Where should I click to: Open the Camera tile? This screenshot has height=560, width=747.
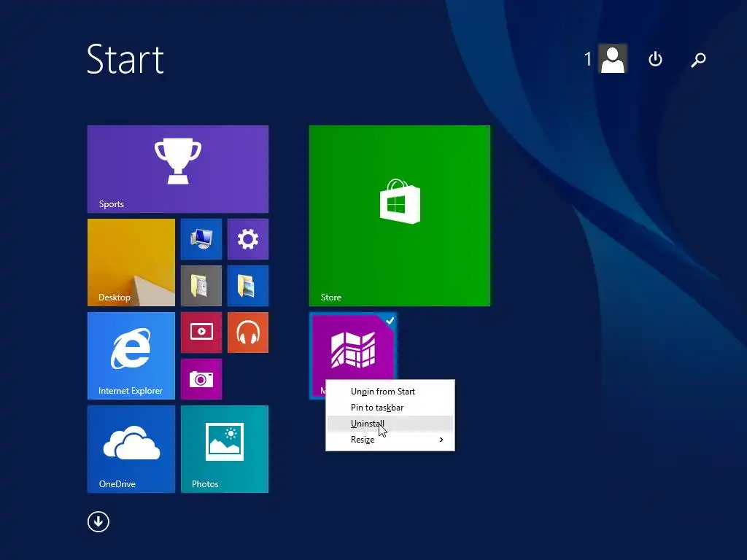tap(201, 379)
